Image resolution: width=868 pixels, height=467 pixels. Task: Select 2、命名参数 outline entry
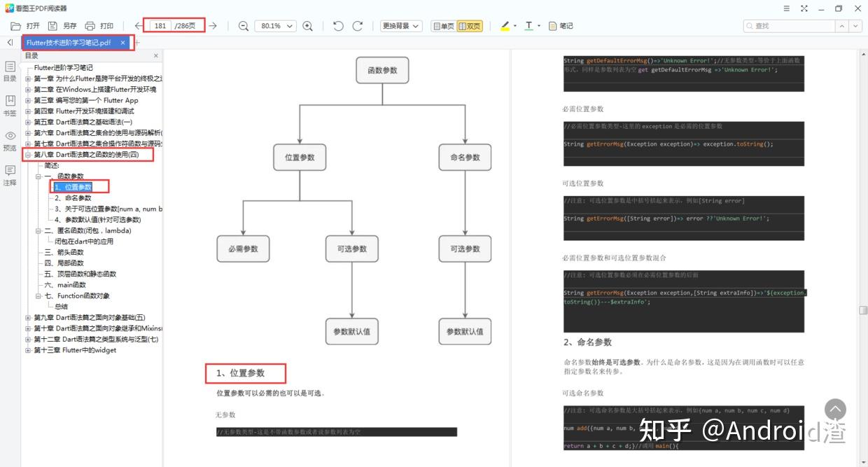(x=73, y=198)
